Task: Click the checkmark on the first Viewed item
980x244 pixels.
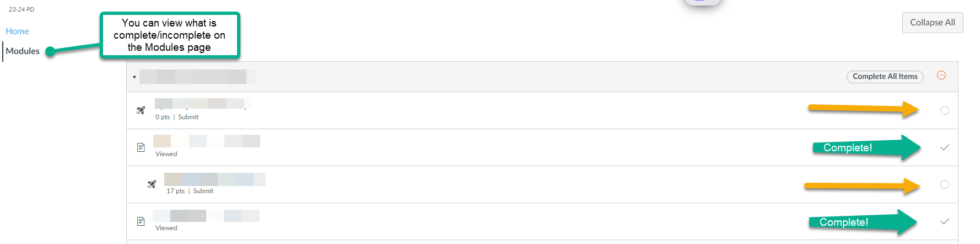Action: [944, 147]
